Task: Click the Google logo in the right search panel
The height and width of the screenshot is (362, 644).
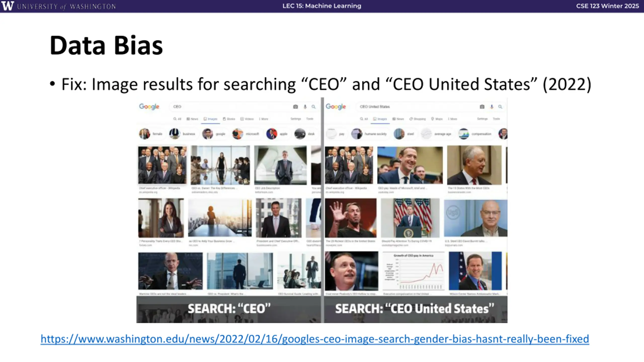Action: (x=336, y=107)
